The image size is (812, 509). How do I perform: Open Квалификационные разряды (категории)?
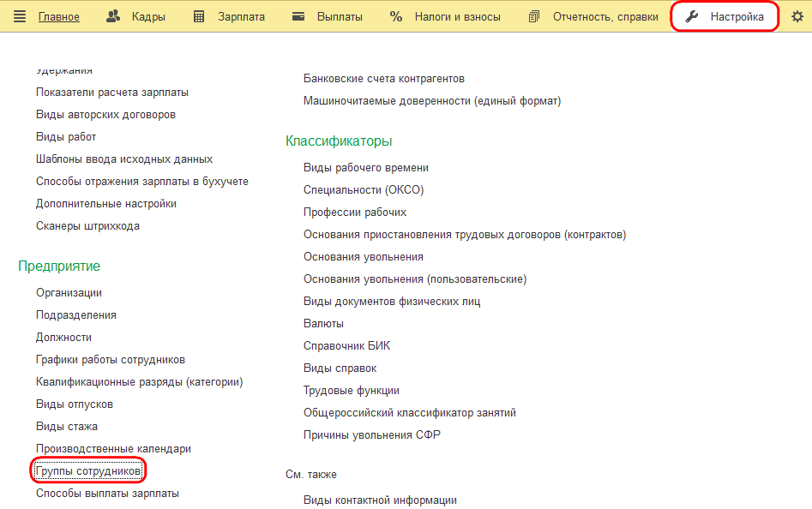click(139, 382)
